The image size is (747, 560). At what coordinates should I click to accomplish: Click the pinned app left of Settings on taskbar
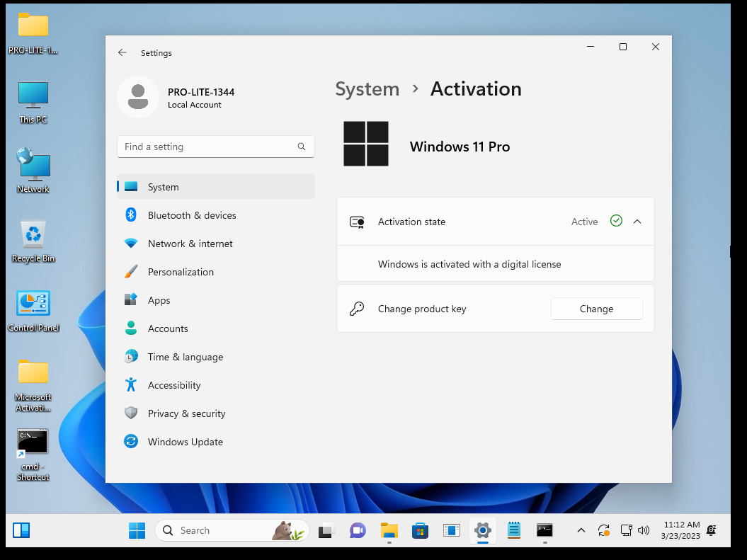[451, 530]
